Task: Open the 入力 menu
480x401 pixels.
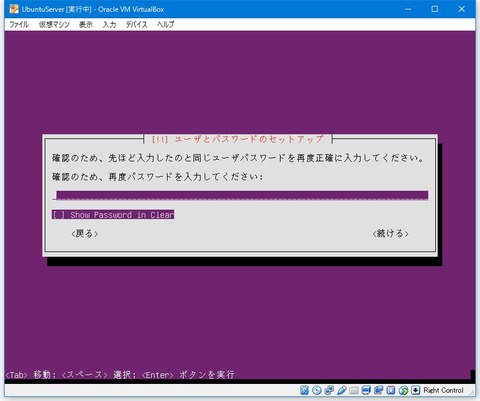Action: tap(109, 24)
